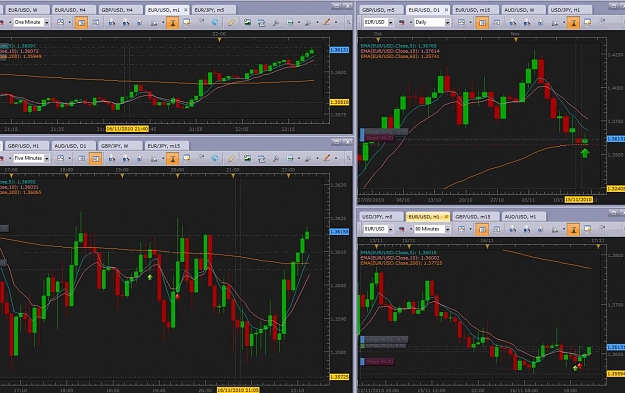This screenshot has width=625, height=393.
Task: Toggle hourglass button in One Minute toolbar
Action: pyautogui.click(x=173, y=23)
